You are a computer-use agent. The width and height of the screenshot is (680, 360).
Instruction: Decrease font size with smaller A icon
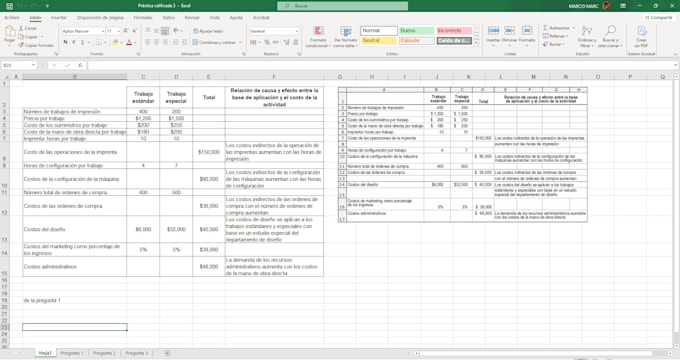coord(134,31)
